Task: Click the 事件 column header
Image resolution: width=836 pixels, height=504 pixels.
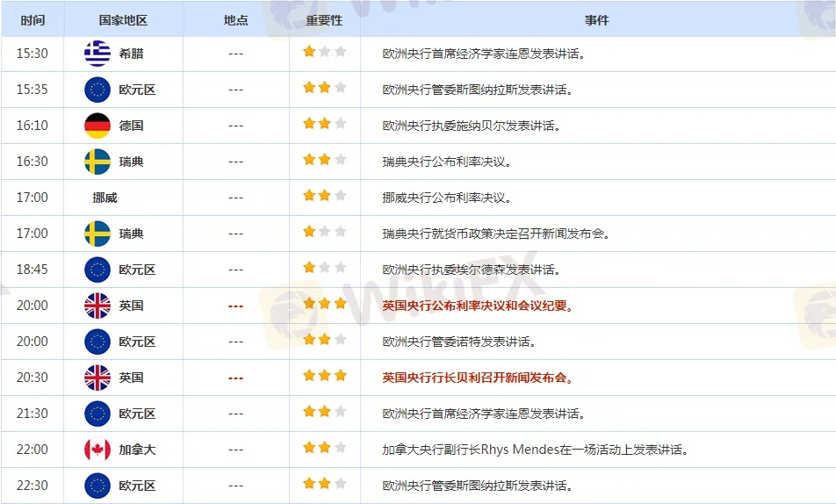Action: coord(596,20)
